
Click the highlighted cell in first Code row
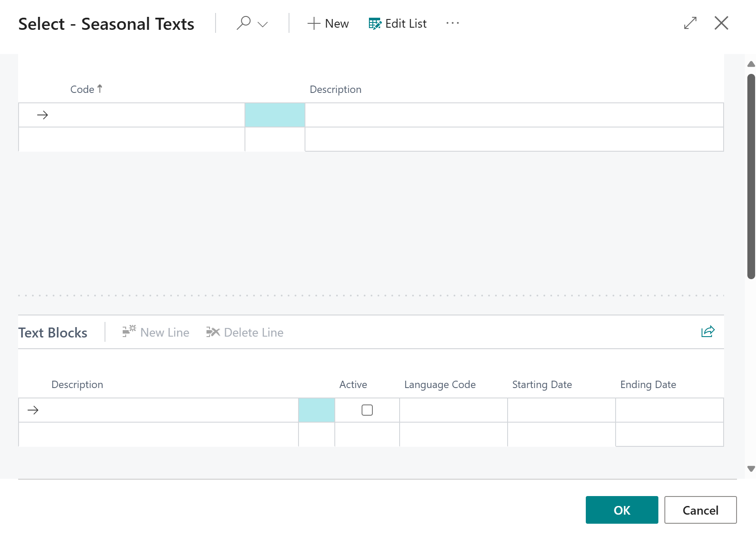275,115
